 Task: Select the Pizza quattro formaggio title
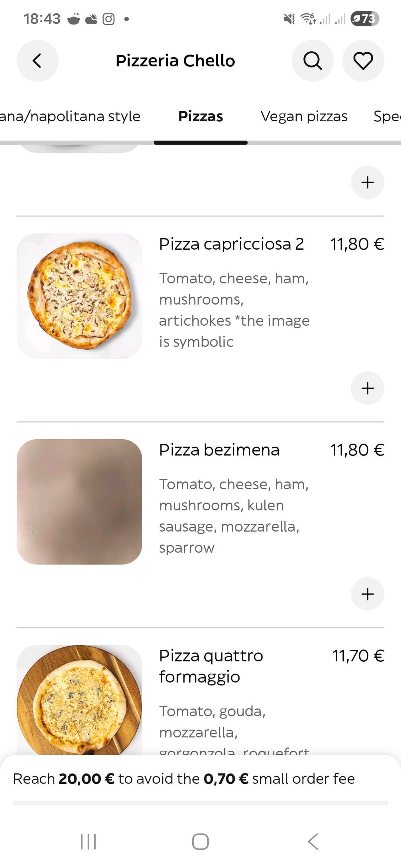(211, 666)
